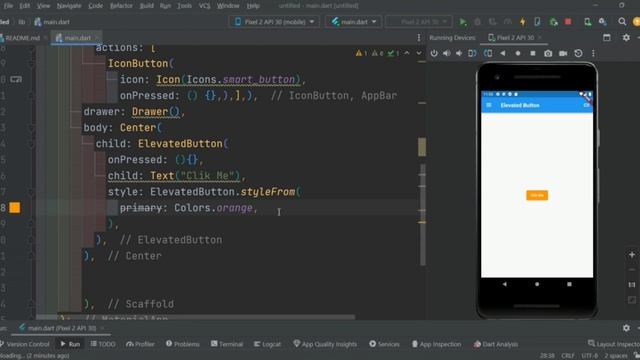Click the emulator Rotate Right icon
This screenshot has height=360, width=640.
pyautogui.click(x=488, y=53)
